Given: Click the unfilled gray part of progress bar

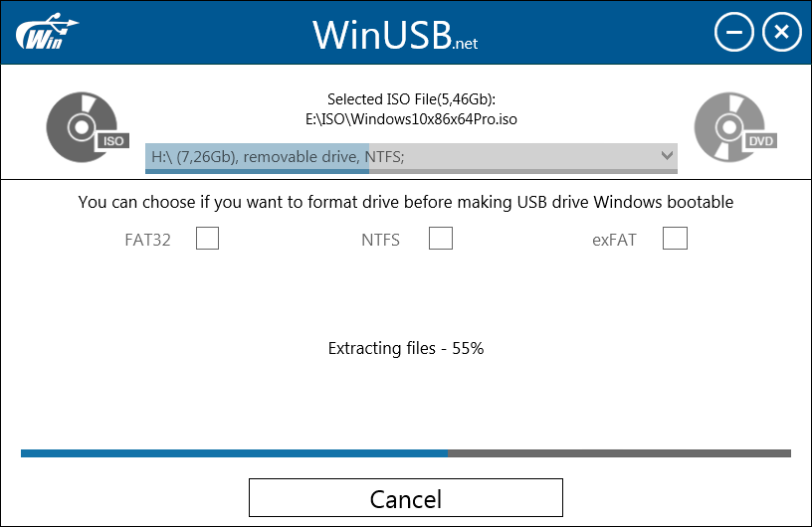Looking at the screenshot, I should pyautogui.click(x=619, y=453).
